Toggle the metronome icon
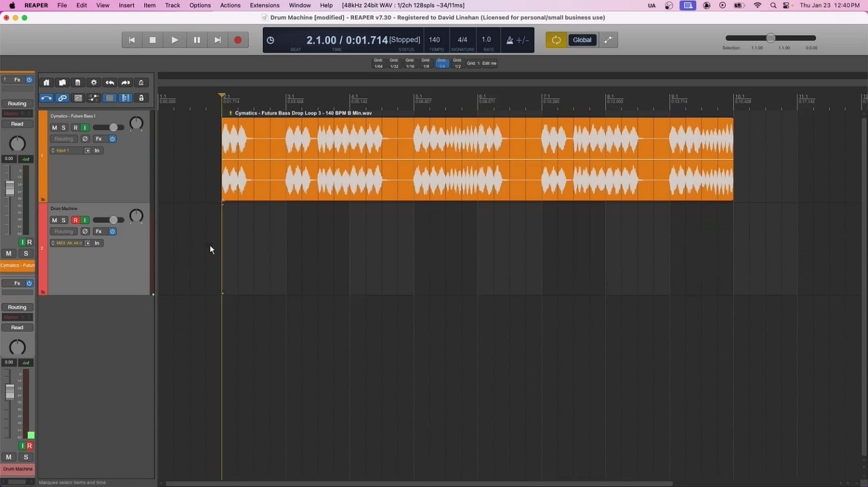Screen dimensions: 868x487 pos(509,40)
